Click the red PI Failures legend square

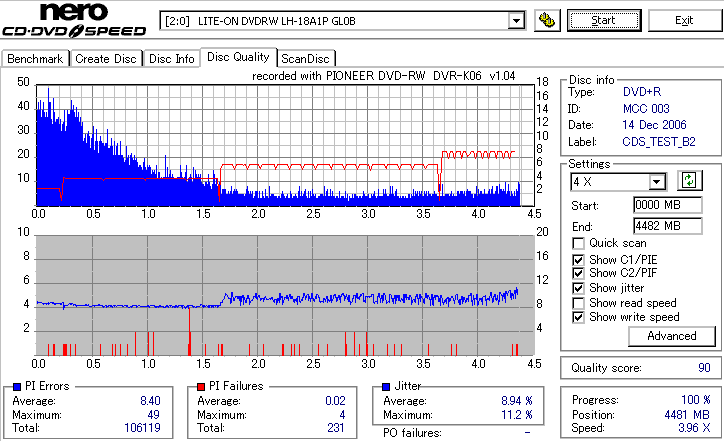[x=201, y=387]
